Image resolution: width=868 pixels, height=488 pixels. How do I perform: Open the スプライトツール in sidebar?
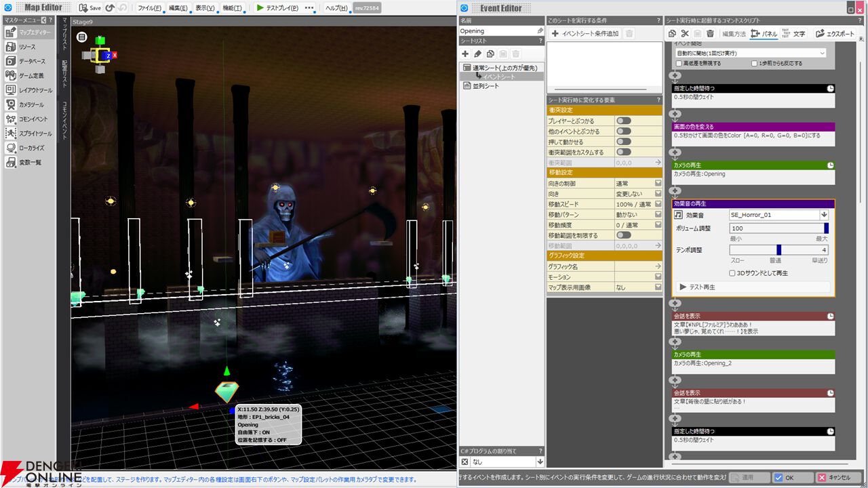[x=35, y=134]
